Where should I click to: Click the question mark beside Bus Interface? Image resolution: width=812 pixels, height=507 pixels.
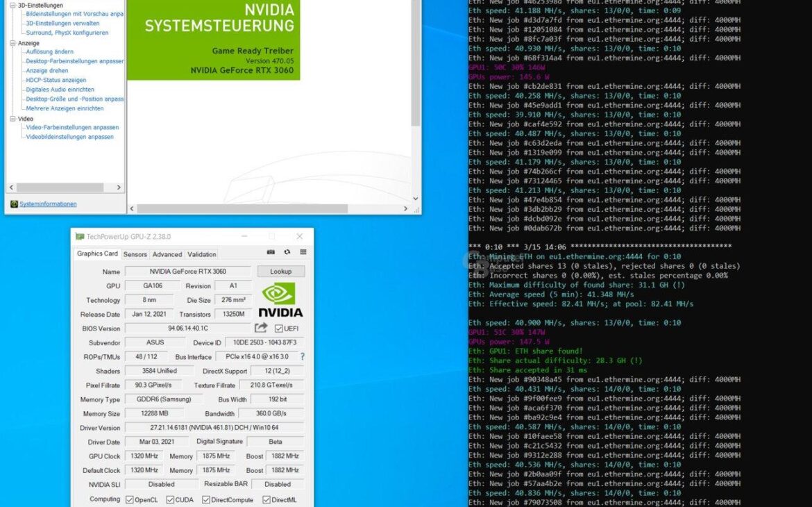click(x=304, y=356)
